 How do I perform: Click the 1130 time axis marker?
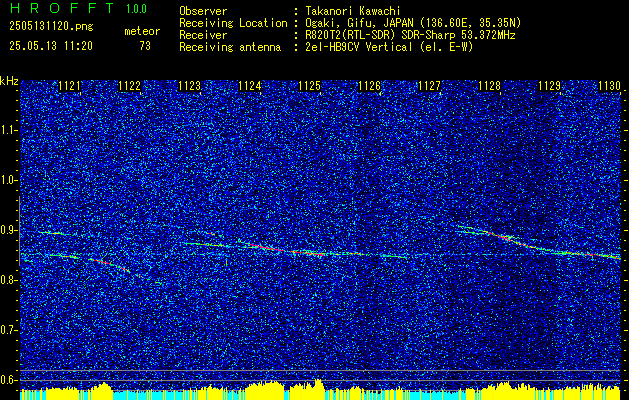click(610, 86)
